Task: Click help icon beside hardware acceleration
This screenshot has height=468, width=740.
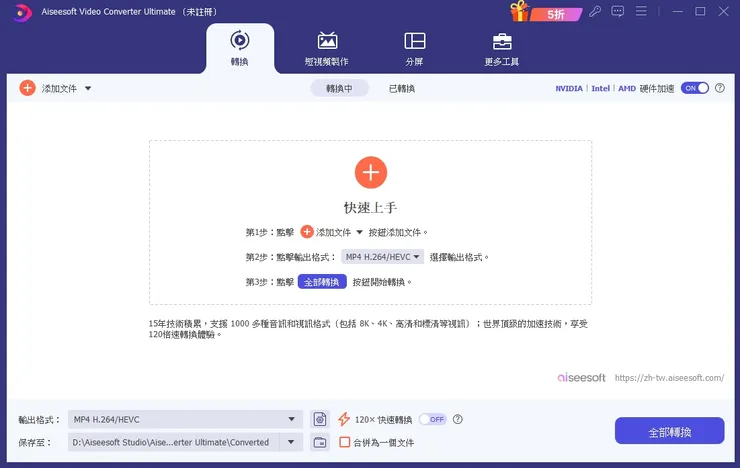Action: pos(720,88)
